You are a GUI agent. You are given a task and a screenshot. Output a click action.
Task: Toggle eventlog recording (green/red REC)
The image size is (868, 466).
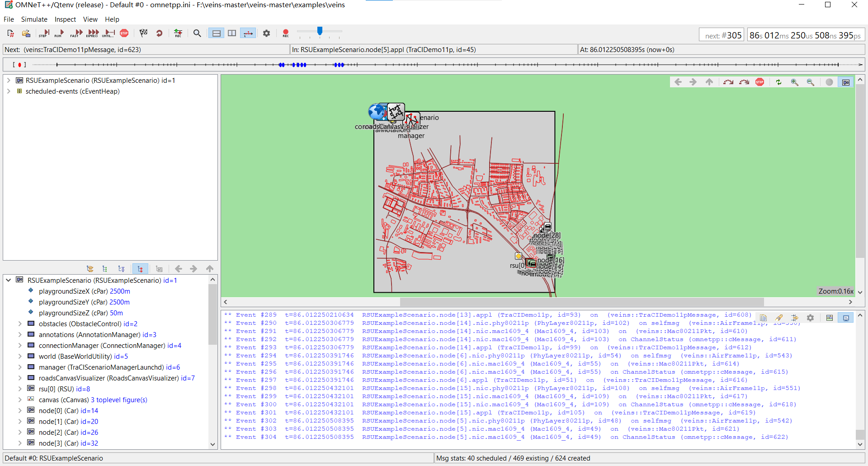178,33
